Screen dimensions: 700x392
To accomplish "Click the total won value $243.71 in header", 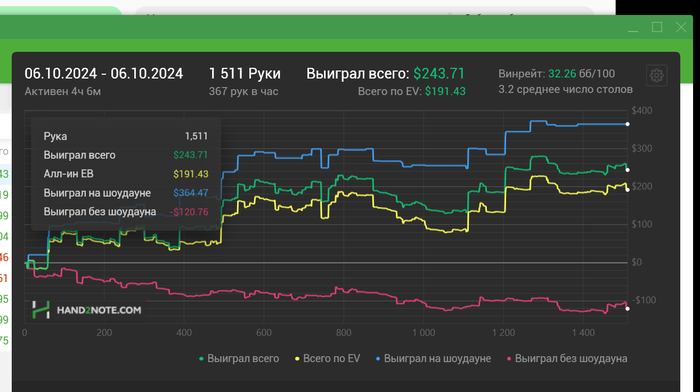I will 439,74.
